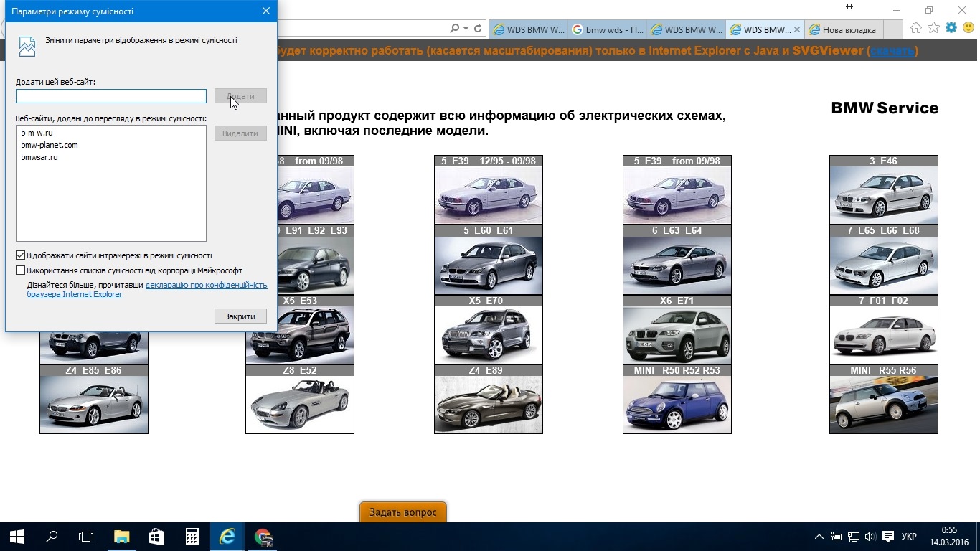980x551 pixels.
Task: Click the network tray icon
Action: coord(854,537)
